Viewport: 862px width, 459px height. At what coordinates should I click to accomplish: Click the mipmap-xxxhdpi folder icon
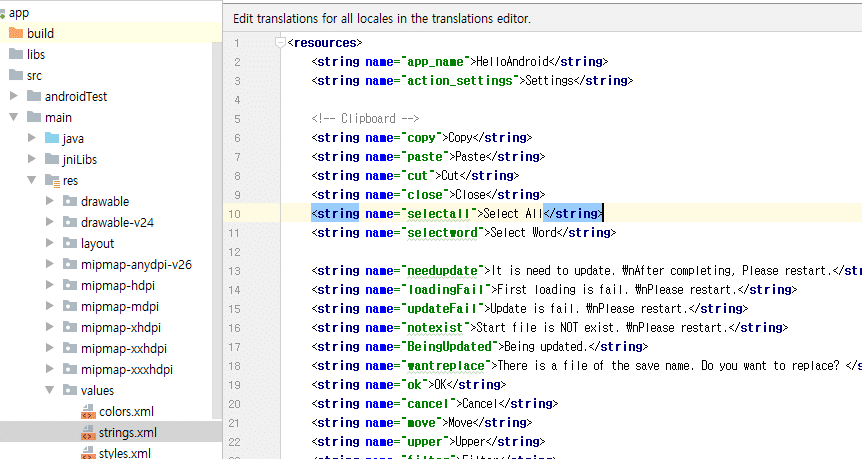70,369
